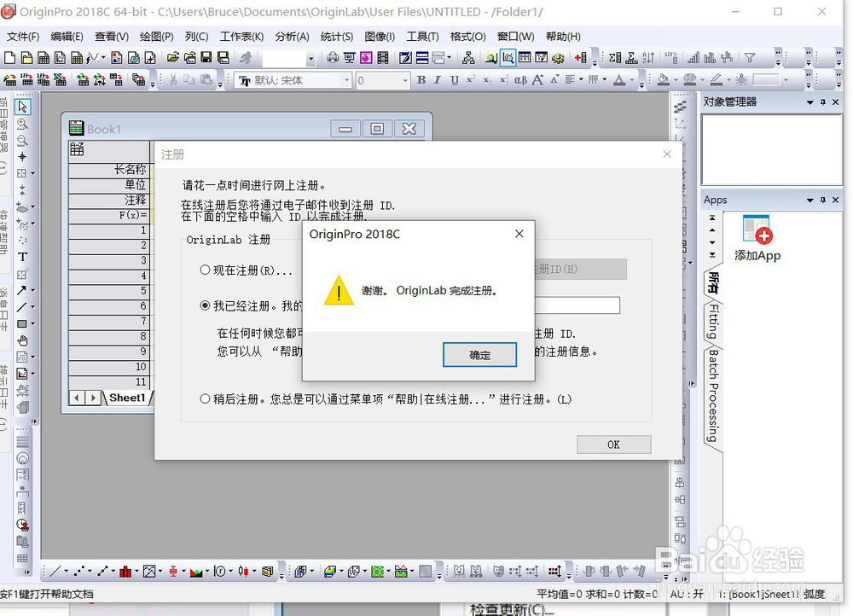The height and width of the screenshot is (616, 853).
Task: Select the 稍后注册 radio button
Action: coord(205,399)
